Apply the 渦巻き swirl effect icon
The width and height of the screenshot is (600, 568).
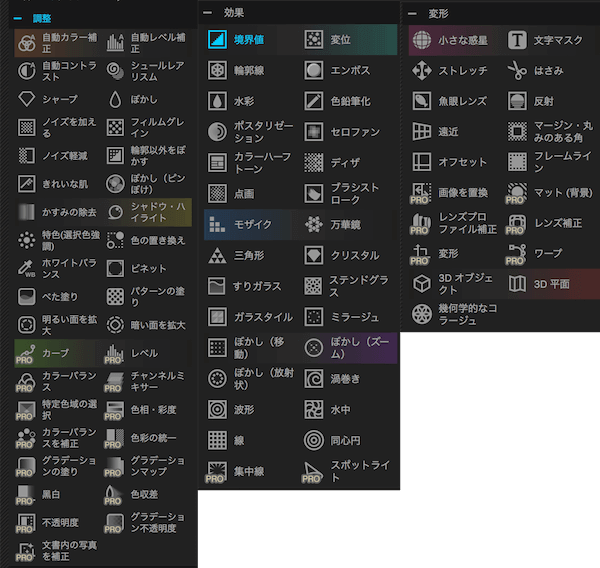tap(314, 379)
